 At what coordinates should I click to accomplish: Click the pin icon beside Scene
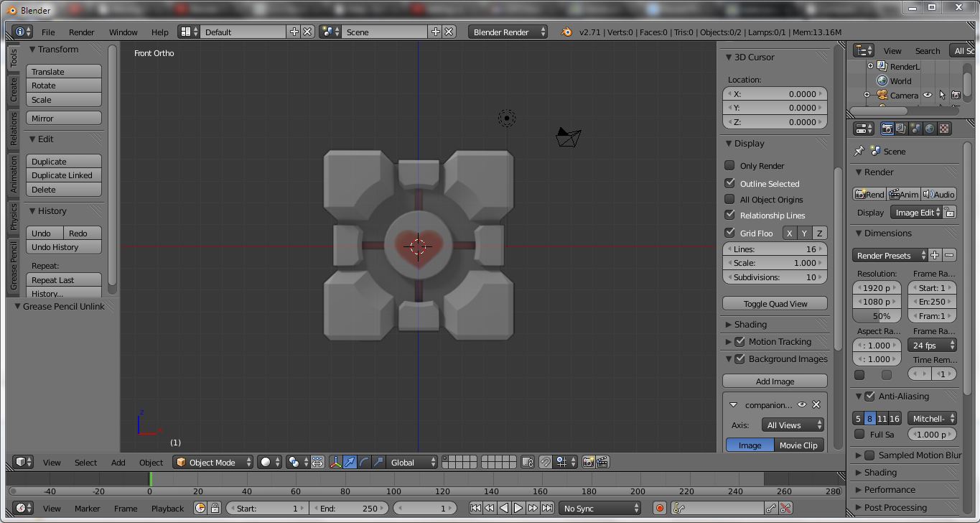[x=859, y=151]
